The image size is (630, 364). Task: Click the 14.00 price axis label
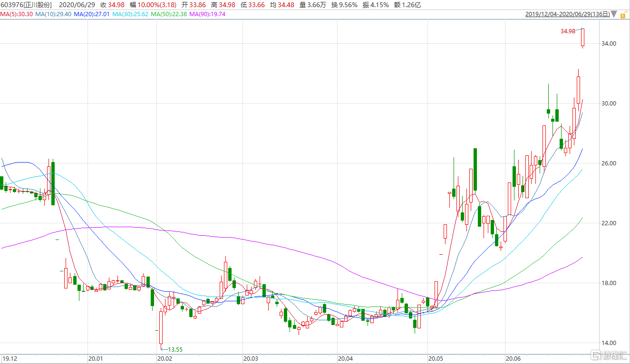tap(609, 343)
